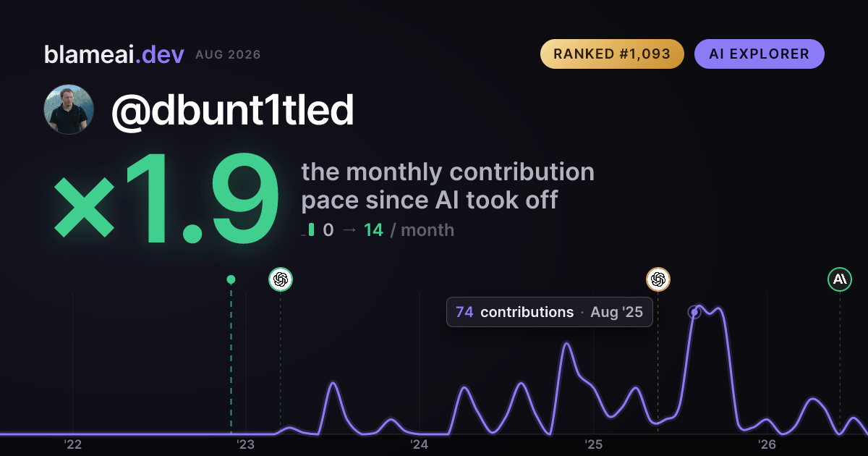Click the large ×1.9 multiplier figure
868x456 pixels.
pyautogui.click(x=166, y=200)
